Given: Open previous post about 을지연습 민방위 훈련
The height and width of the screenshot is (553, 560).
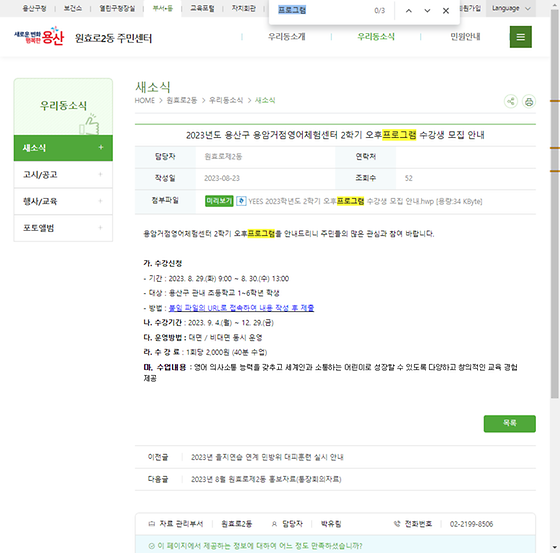Looking at the screenshot, I should 267,457.
